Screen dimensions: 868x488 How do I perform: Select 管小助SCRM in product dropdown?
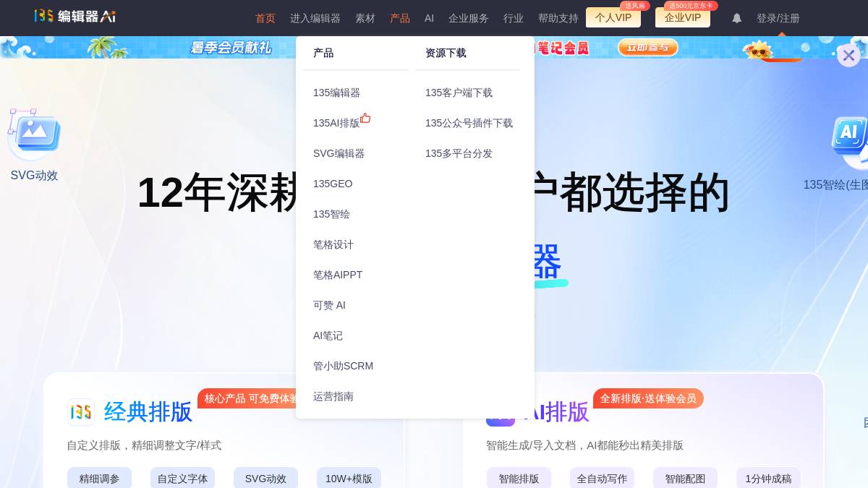click(344, 366)
